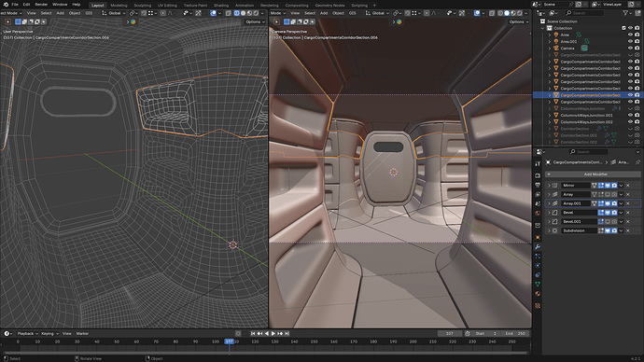Jump to the timeline start frame
The width and height of the screenshot is (644, 362).
coord(253,334)
